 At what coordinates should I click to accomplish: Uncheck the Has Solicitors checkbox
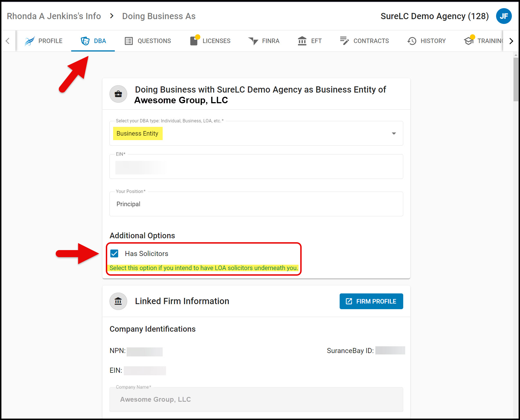(x=114, y=253)
